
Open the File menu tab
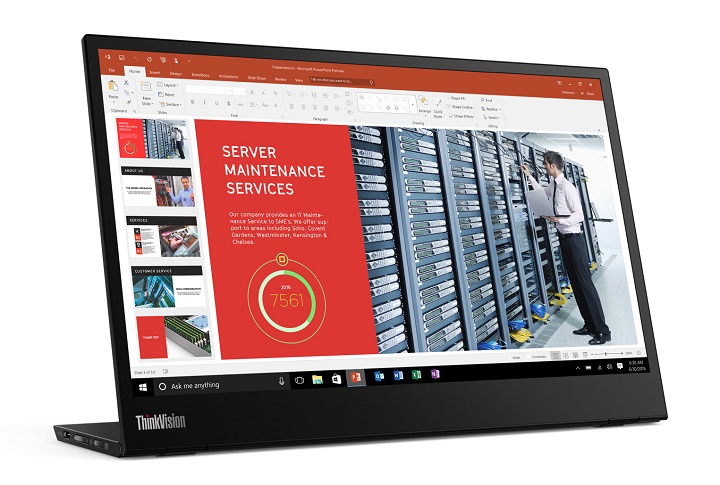(x=112, y=70)
